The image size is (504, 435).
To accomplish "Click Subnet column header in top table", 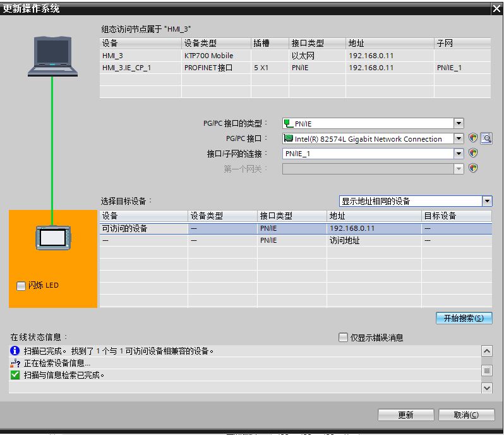I will (x=462, y=43).
